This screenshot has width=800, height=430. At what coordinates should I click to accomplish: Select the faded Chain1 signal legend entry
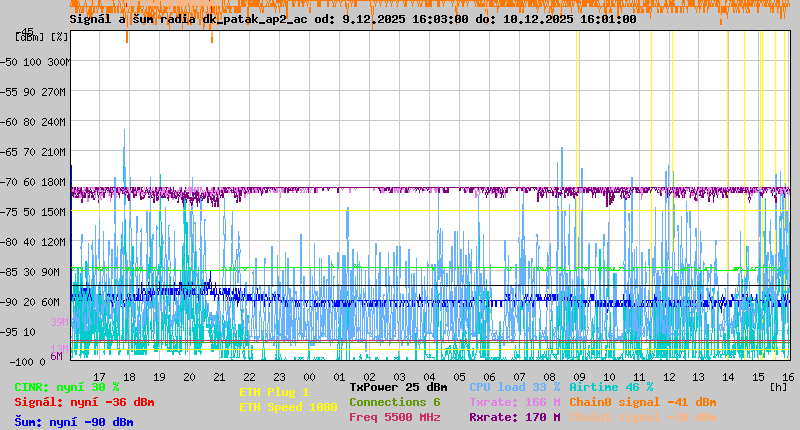click(x=642, y=417)
